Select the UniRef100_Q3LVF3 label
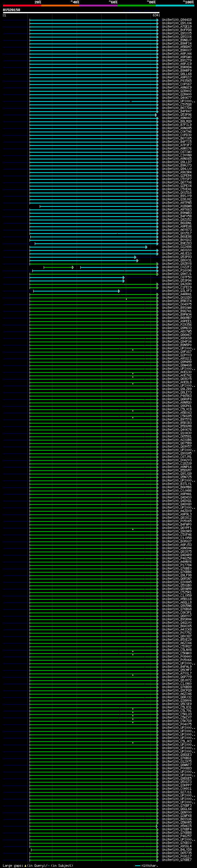 click(x=177, y=291)
